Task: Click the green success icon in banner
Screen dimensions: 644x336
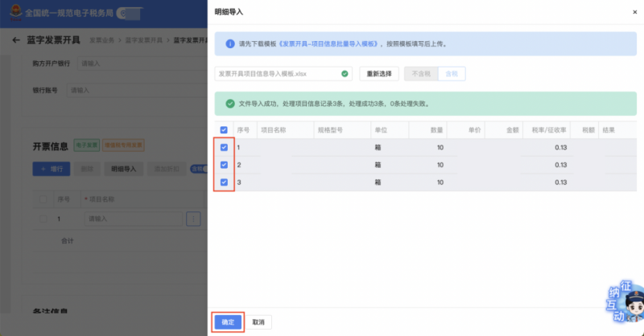Action: click(x=230, y=104)
